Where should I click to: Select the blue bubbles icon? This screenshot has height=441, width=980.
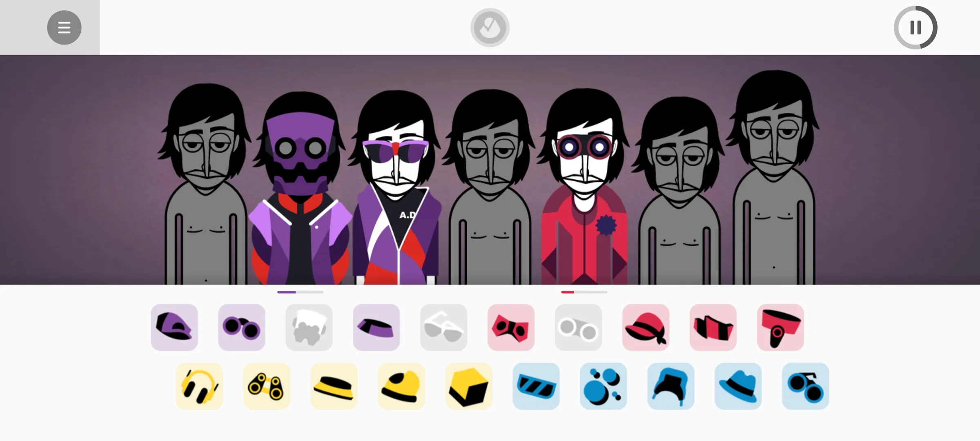click(604, 386)
